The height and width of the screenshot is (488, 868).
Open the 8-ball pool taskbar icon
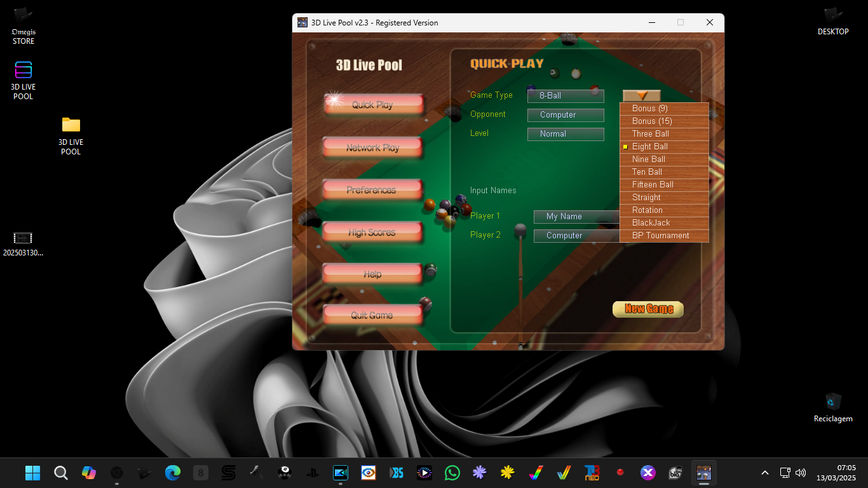pos(284,473)
